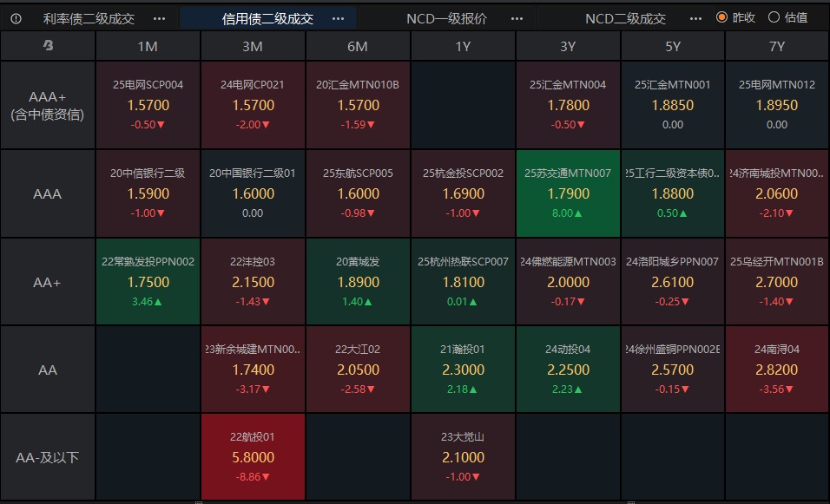The width and height of the screenshot is (830, 504).
Task: Switch to 利率债二级成交 tab
Action: point(89,19)
